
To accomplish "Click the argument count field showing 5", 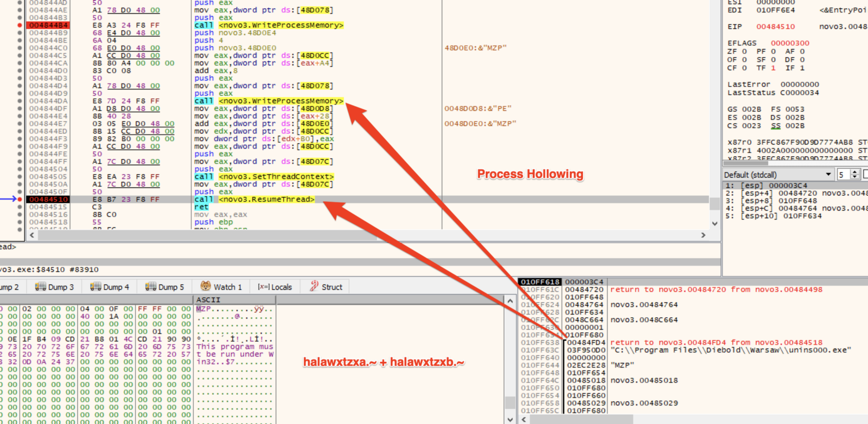I will click(843, 175).
